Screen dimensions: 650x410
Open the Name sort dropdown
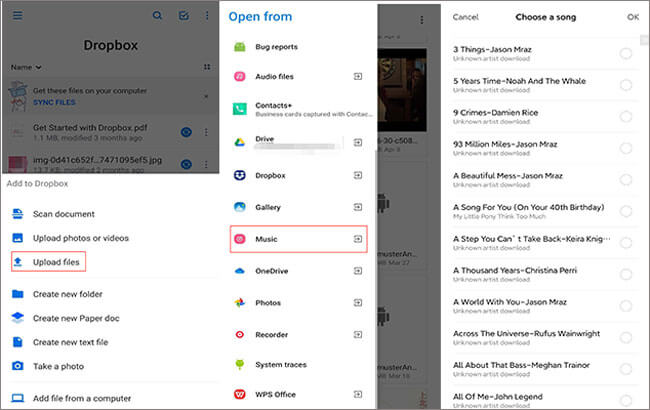pyautogui.click(x=26, y=67)
